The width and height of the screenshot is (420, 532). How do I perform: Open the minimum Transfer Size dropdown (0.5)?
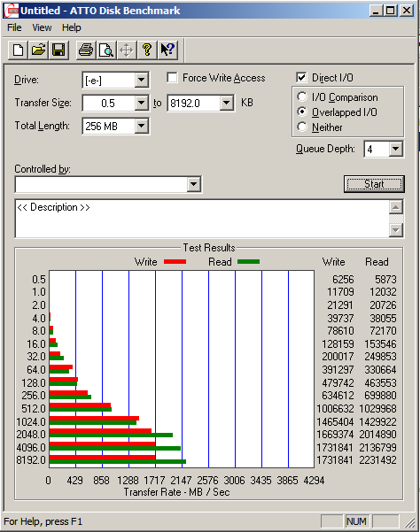pyautogui.click(x=141, y=104)
